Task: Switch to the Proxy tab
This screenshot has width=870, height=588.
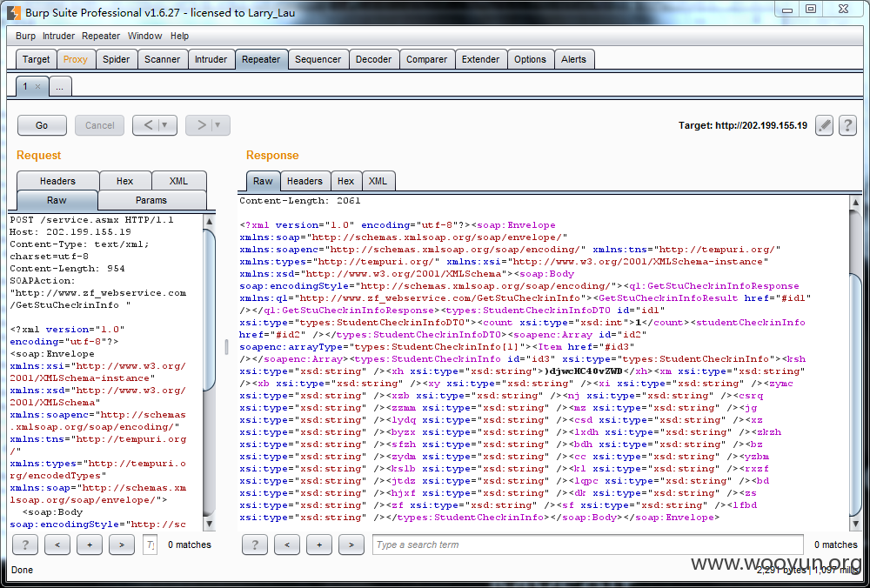Action: 76,59
